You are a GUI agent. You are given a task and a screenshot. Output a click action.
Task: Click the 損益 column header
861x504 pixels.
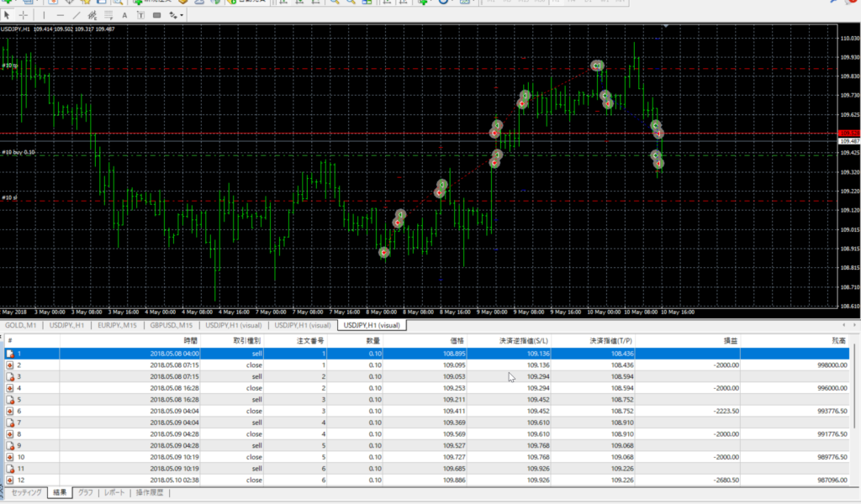(688, 341)
